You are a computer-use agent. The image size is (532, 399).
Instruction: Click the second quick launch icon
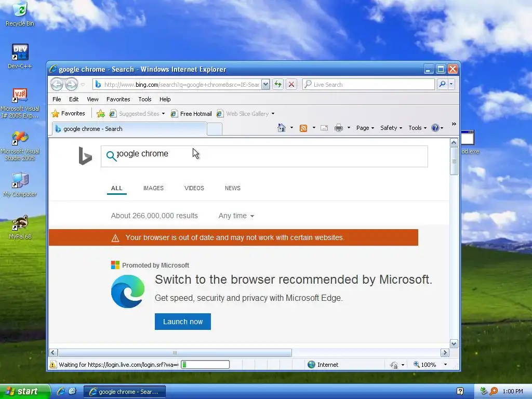[72, 391]
